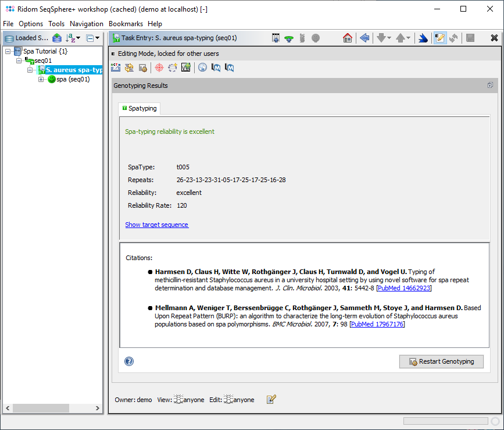Image resolution: width=504 pixels, height=430 pixels.
Task: Click the blue back arrow icon
Action: [x=364, y=38]
